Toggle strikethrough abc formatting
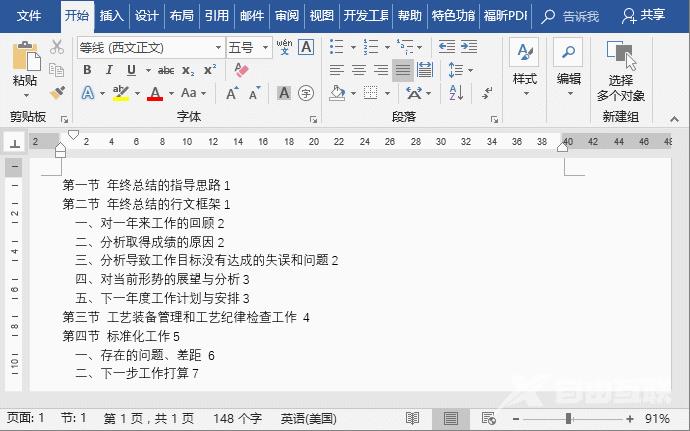This screenshot has height=431, width=690. pos(166,70)
